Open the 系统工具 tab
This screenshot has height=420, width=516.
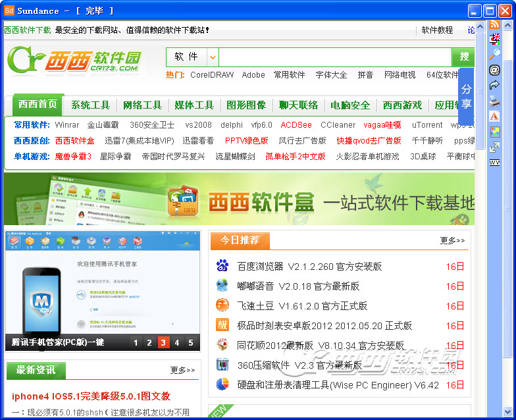91,105
